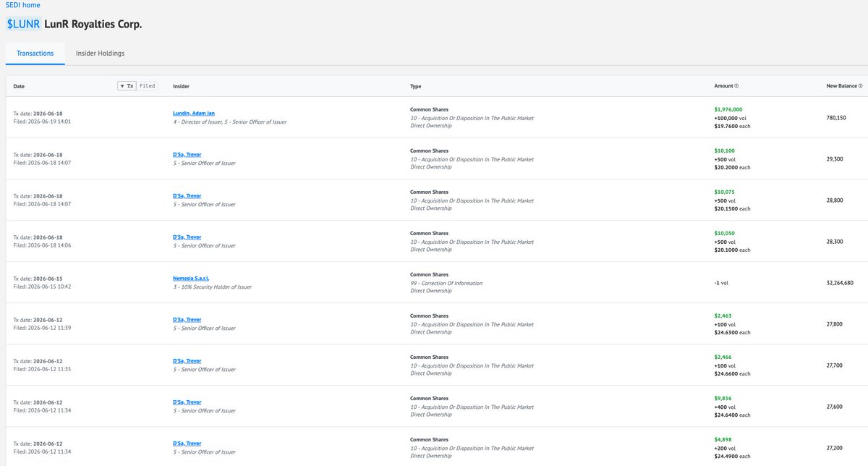Open D'Sa, Trevor link with balance 28,800

(187, 196)
